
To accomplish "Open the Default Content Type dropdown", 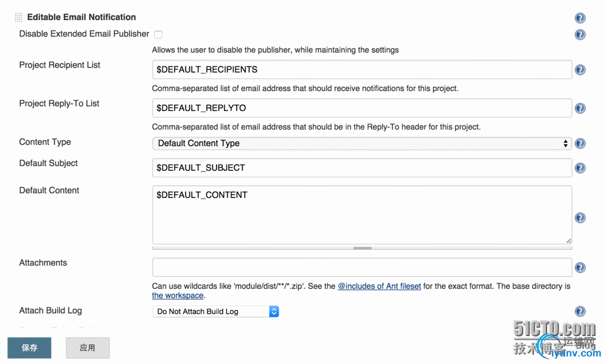I will pyautogui.click(x=362, y=143).
